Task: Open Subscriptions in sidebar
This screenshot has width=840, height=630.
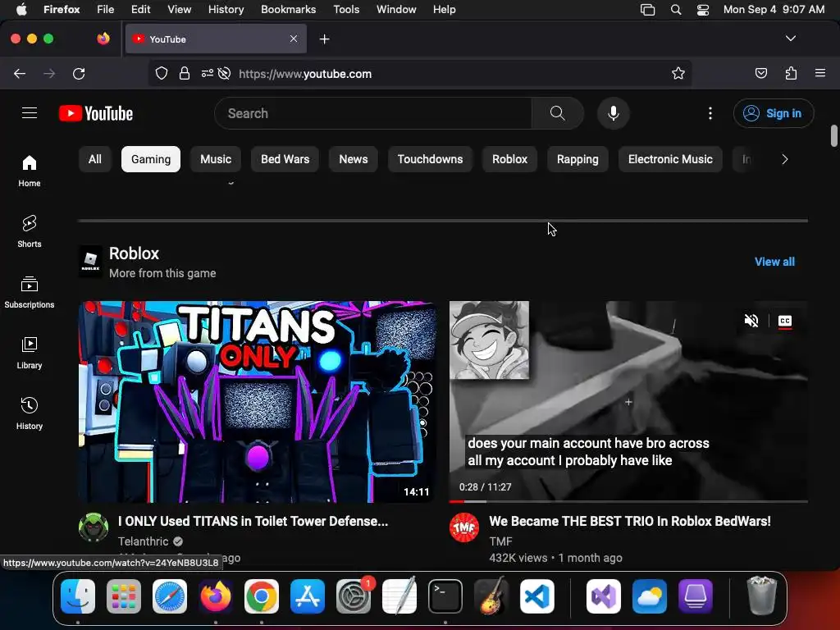Action: click(30, 293)
